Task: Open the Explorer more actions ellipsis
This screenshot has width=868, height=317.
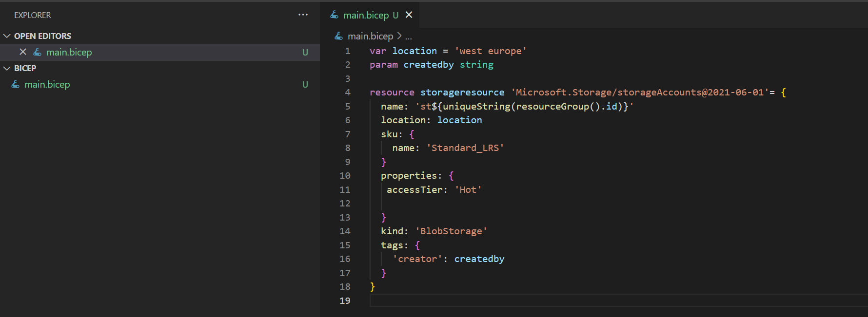Action: click(303, 15)
